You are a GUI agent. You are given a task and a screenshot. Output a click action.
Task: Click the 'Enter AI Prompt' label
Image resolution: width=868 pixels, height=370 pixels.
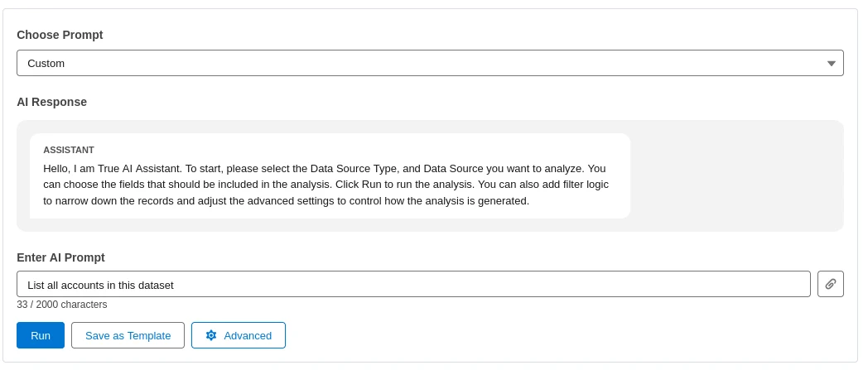pos(61,257)
